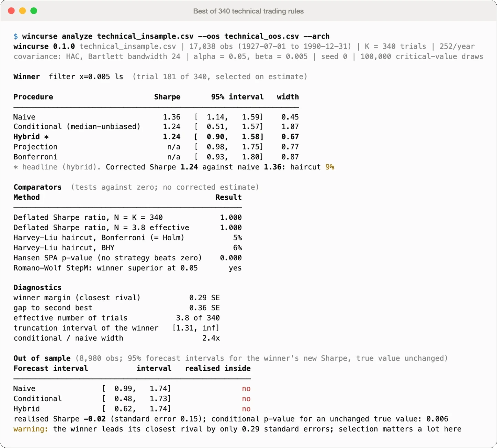Viewport: 497px width, 448px height.
Task: Click the Bonferroni width value '0.87'
Action: coord(290,157)
